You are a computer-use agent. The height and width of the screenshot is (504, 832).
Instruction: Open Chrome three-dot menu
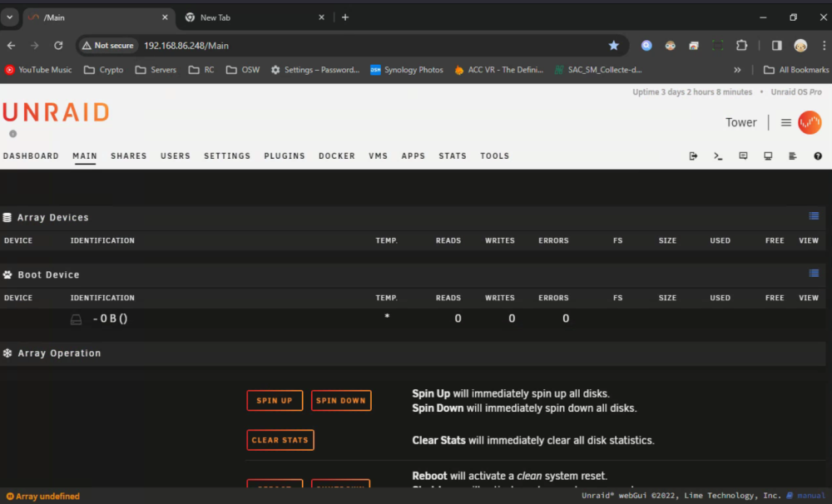click(824, 46)
